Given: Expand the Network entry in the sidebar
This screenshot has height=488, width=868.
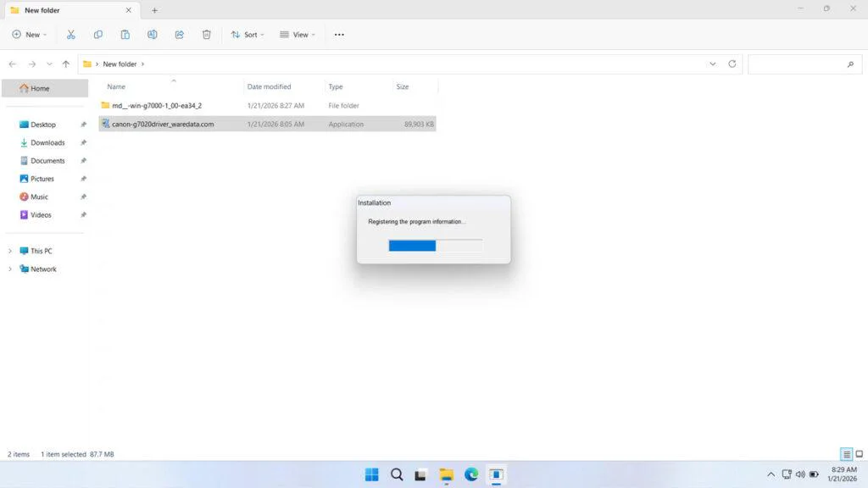Looking at the screenshot, I should click(9, 269).
